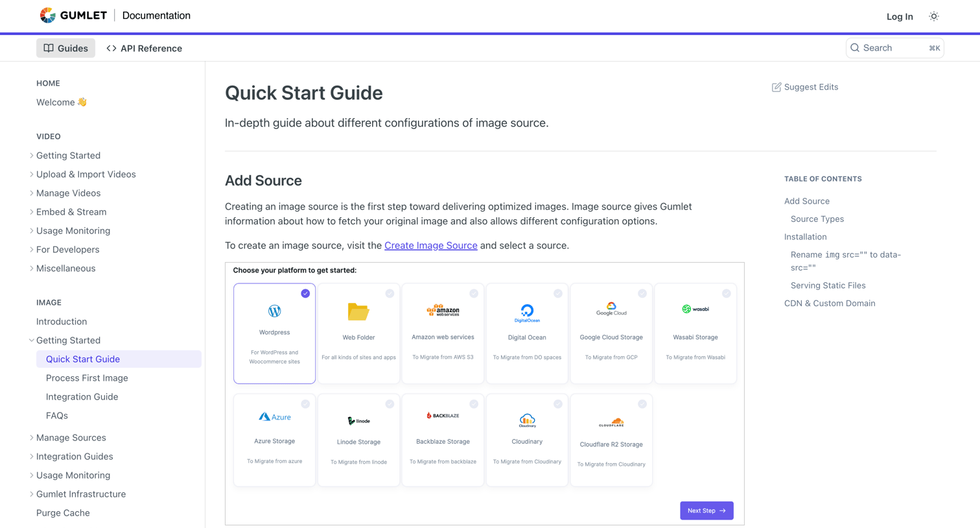Jump to Installation in table of contents
The height and width of the screenshot is (528, 980).
coord(806,237)
